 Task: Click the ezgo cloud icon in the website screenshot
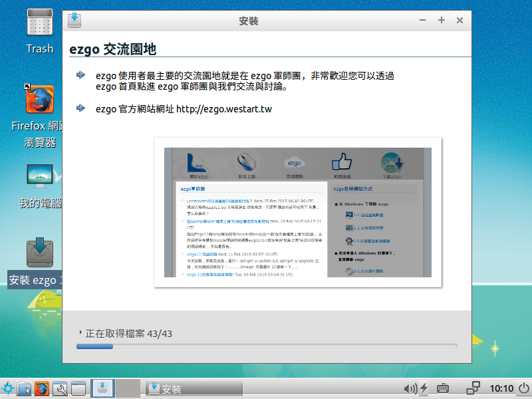coord(294,164)
